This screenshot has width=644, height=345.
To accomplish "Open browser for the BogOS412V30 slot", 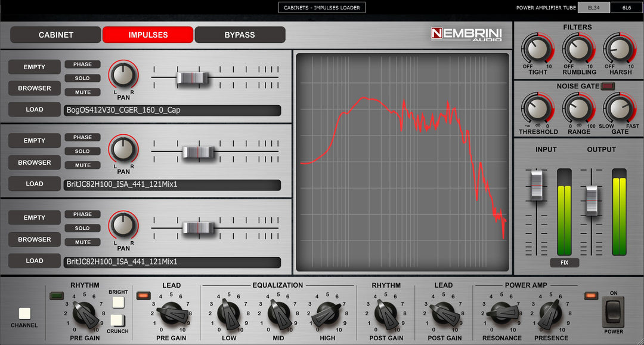I will tap(35, 88).
